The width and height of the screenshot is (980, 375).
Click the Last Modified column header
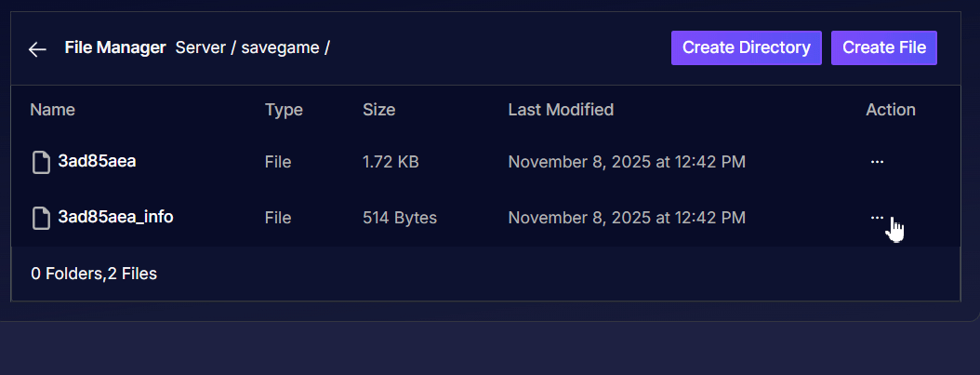[561, 110]
